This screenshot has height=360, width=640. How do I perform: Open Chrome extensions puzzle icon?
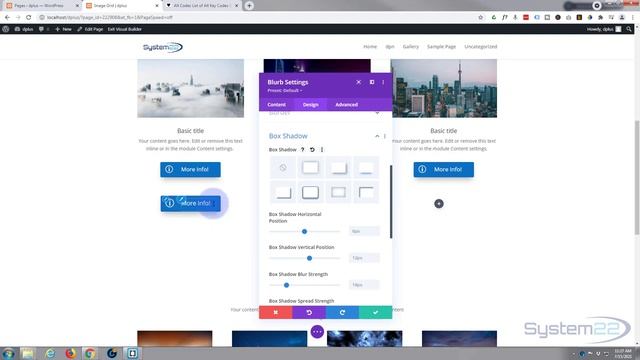click(x=600, y=17)
